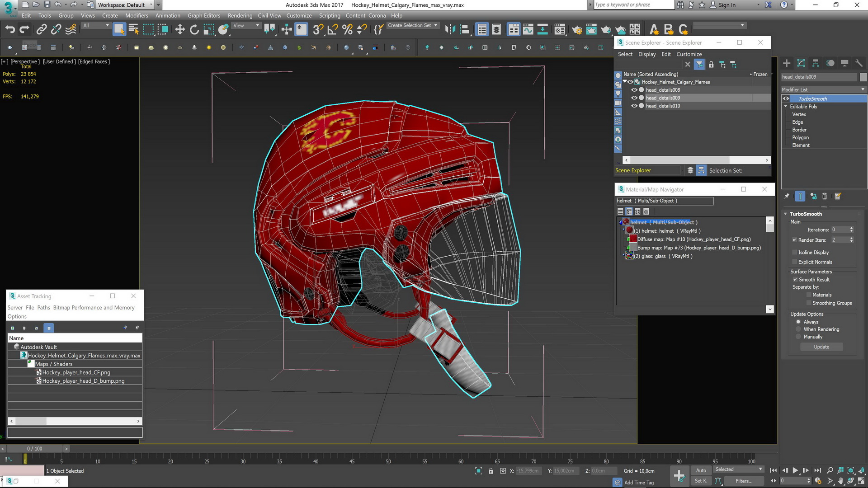
Task: Toggle the Percent Snap icon
Action: 347,30
